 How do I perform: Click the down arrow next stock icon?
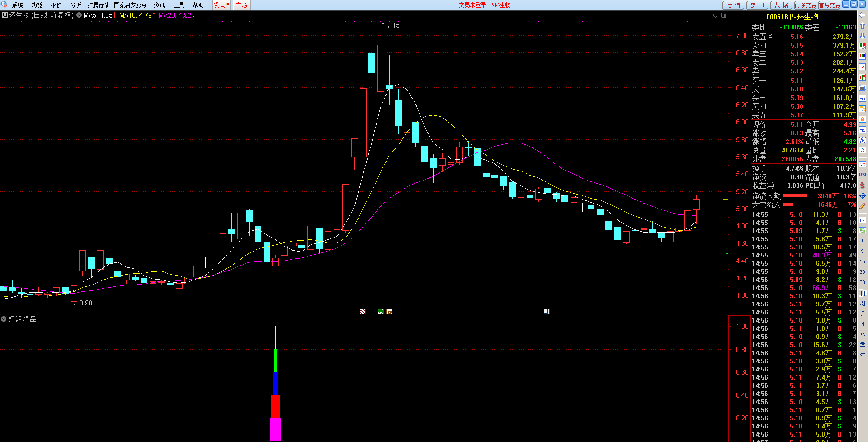(x=862, y=36)
